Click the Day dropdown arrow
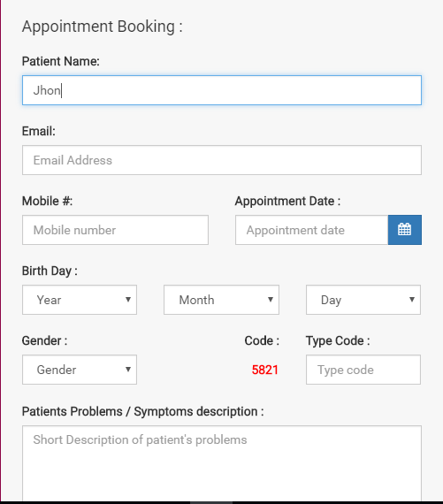The height and width of the screenshot is (504, 443). coord(412,300)
